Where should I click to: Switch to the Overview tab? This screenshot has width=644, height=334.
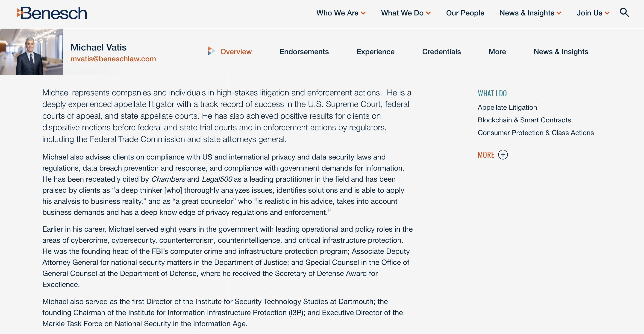(x=236, y=52)
